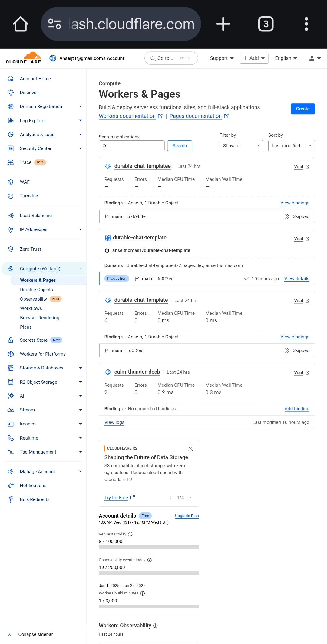
Task: Collapse the Compute (Workers) section
Action: [x=81, y=269]
